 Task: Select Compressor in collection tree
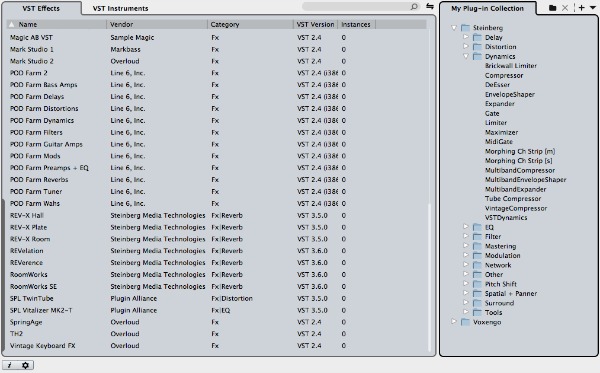coord(504,75)
